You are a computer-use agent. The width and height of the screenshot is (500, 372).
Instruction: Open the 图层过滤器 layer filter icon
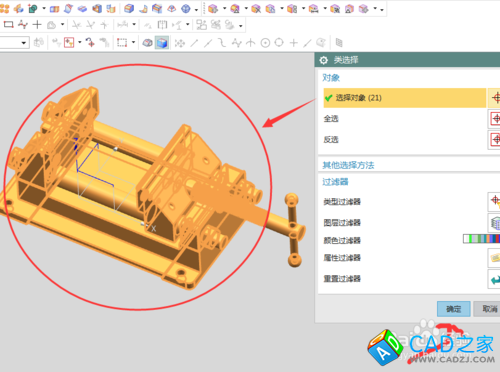coord(495,223)
